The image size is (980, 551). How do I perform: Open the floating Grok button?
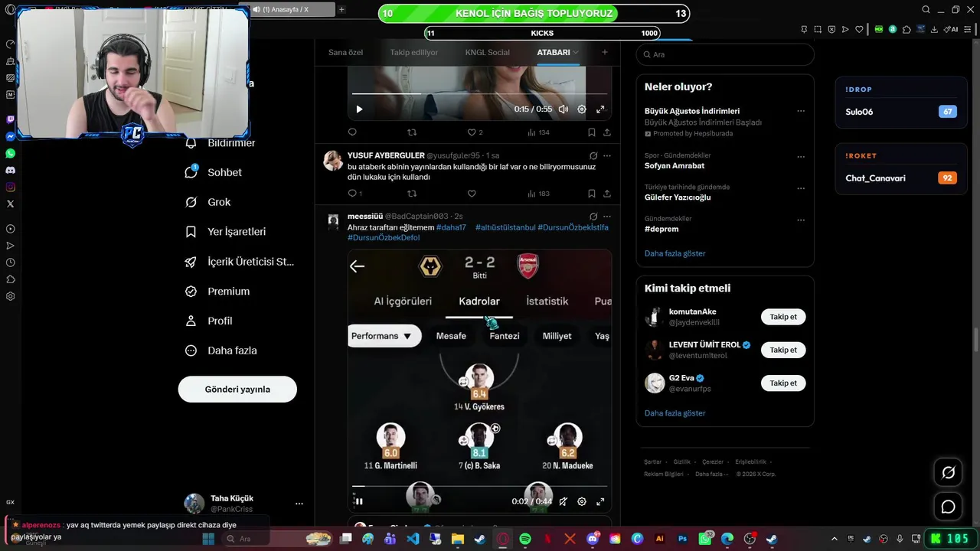click(948, 472)
